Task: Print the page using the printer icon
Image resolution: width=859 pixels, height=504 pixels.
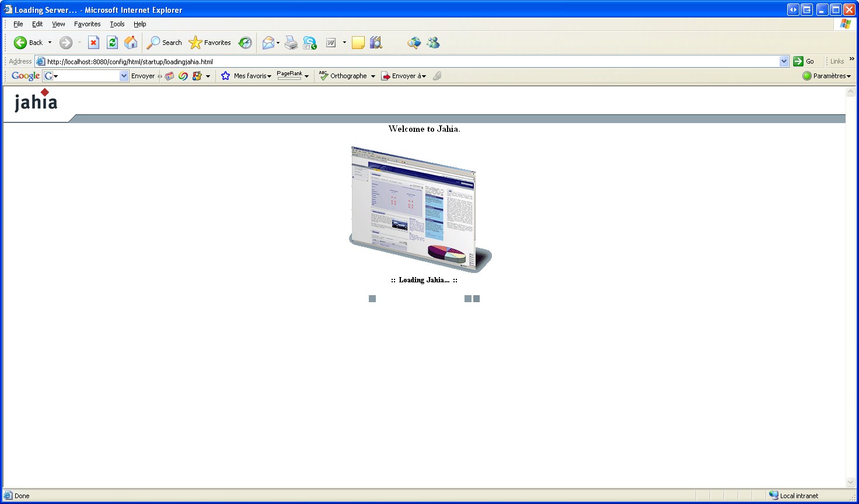Action: point(291,43)
